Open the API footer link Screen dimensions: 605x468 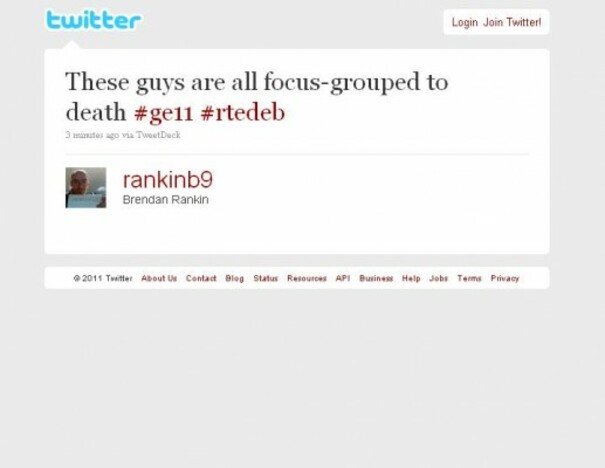pyautogui.click(x=343, y=278)
